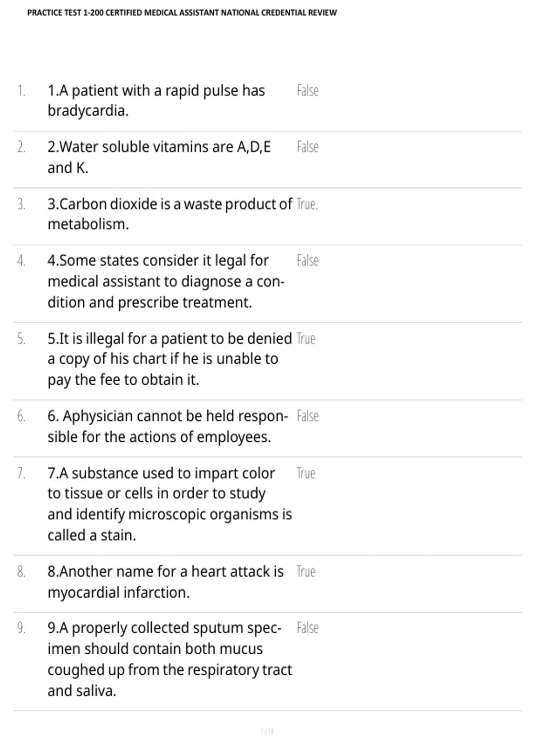Click the True answer for stain question

pyautogui.click(x=306, y=473)
